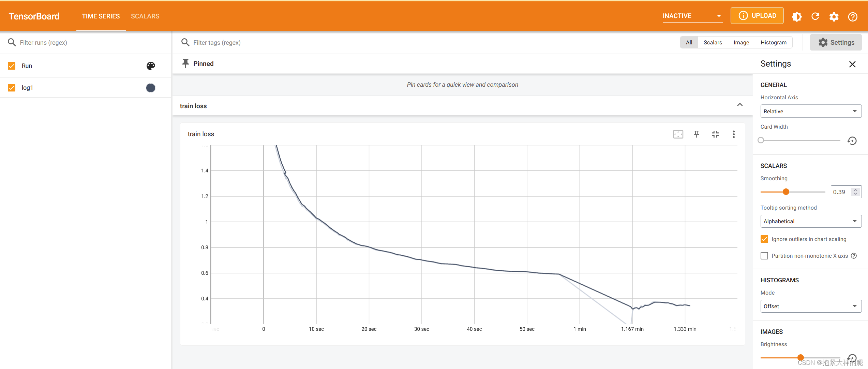Image resolution: width=868 pixels, height=369 pixels.
Task: Open the Histograms Mode Offset dropdown
Action: (x=811, y=306)
